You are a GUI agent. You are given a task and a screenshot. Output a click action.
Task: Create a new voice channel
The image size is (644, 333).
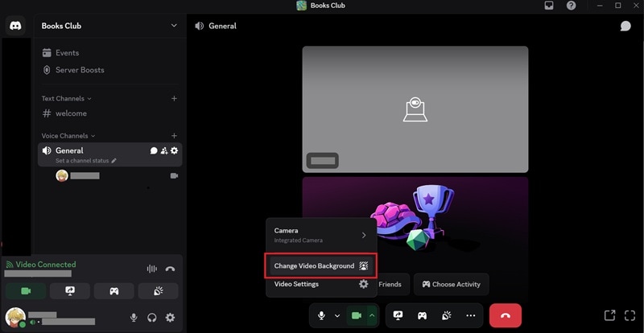click(x=174, y=136)
